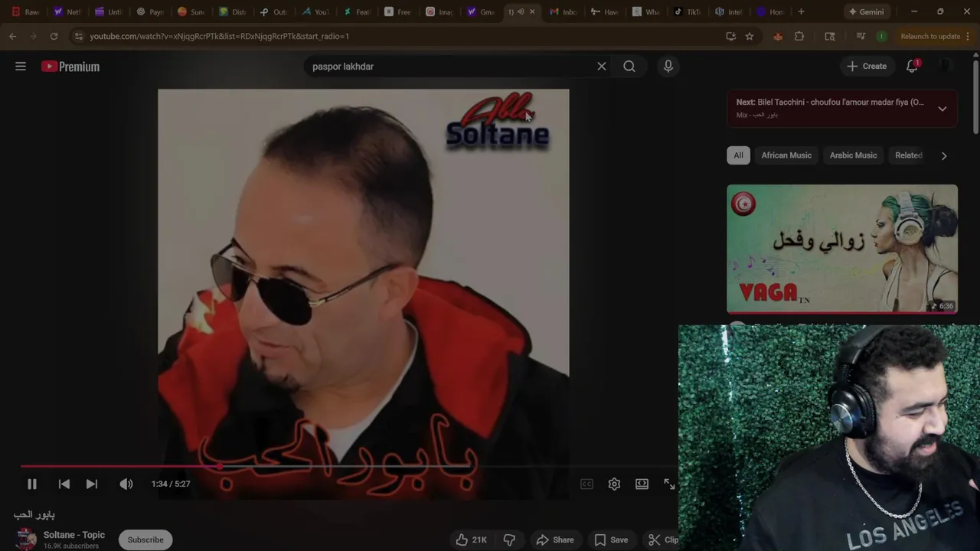Click the playback time 1:34 / 5:27
Image resolution: width=980 pixels, height=551 pixels.
tap(171, 484)
